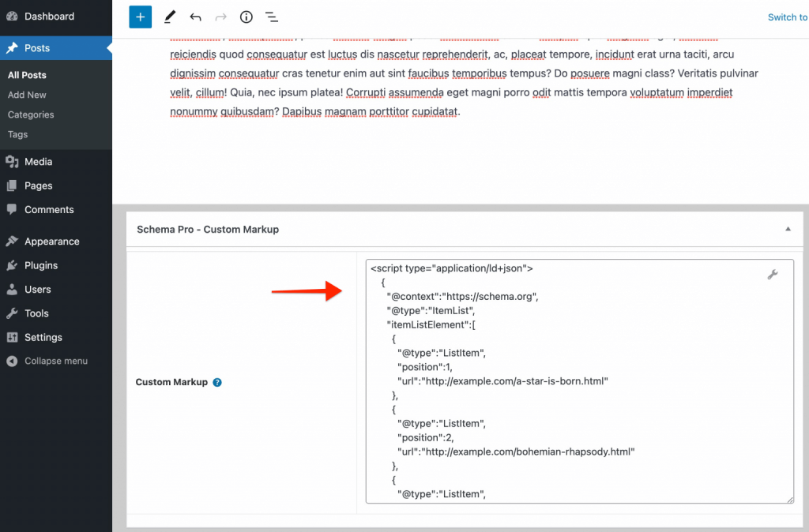Click the undo arrow in the toolbar
The height and width of the screenshot is (532, 809).
(195, 17)
